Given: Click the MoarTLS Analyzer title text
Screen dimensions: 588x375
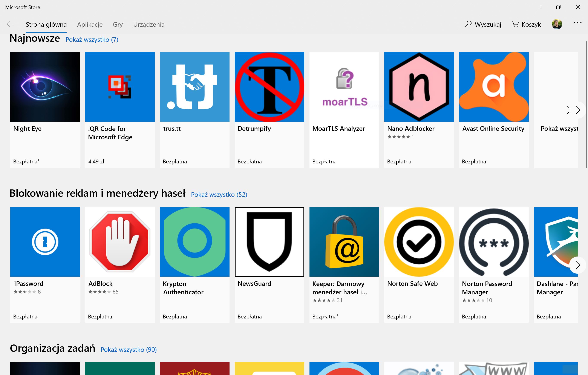Looking at the screenshot, I should point(339,129).
